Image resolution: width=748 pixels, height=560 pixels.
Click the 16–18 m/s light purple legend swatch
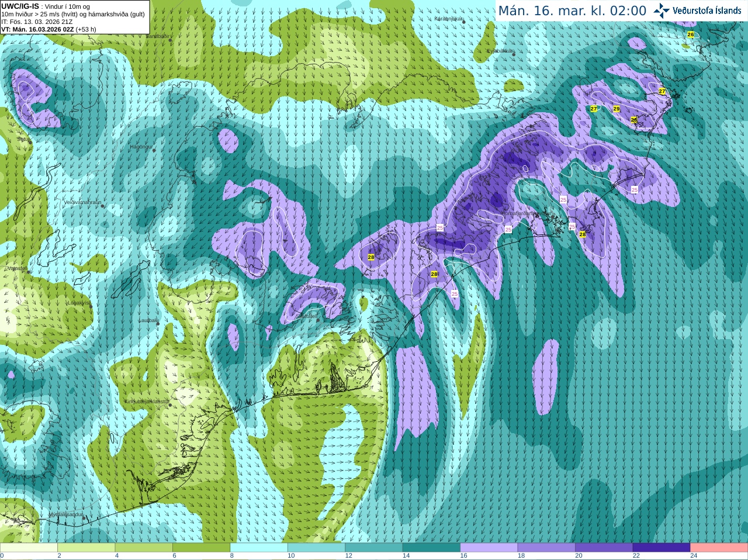[489, 548]
